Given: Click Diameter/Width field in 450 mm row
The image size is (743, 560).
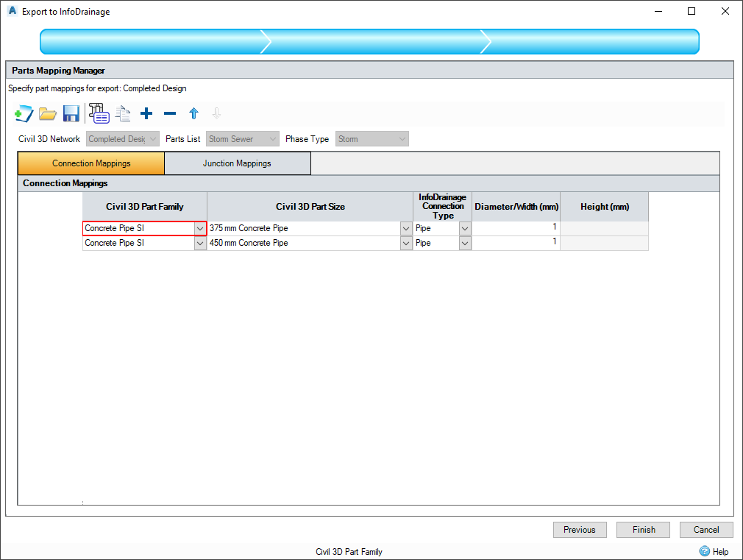Looking at the screenshot, I should pyautogui.click(x=516, y=243).
